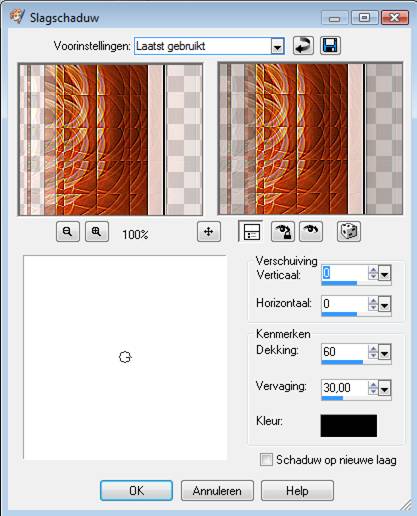The image size is (417, 516).
Task: Save preset with the floppy disk icon
Action: [x=330, y=46]
